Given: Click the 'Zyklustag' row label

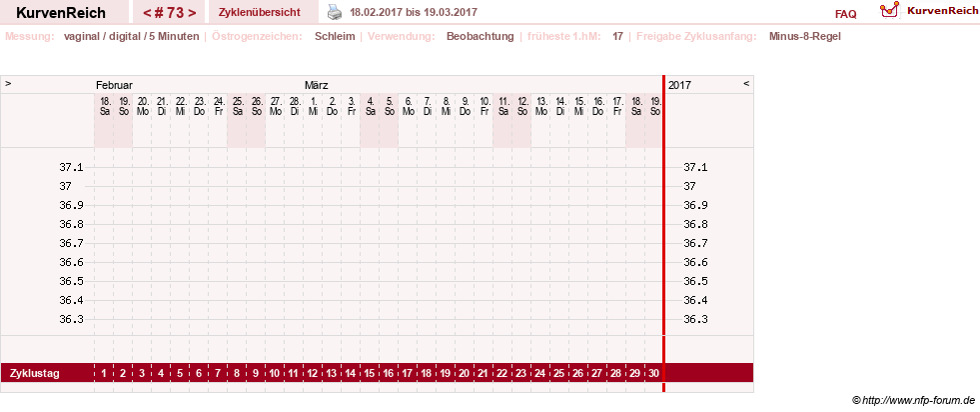Looking at the screenshot, I should pyautogui.click(x=35, y=374).
